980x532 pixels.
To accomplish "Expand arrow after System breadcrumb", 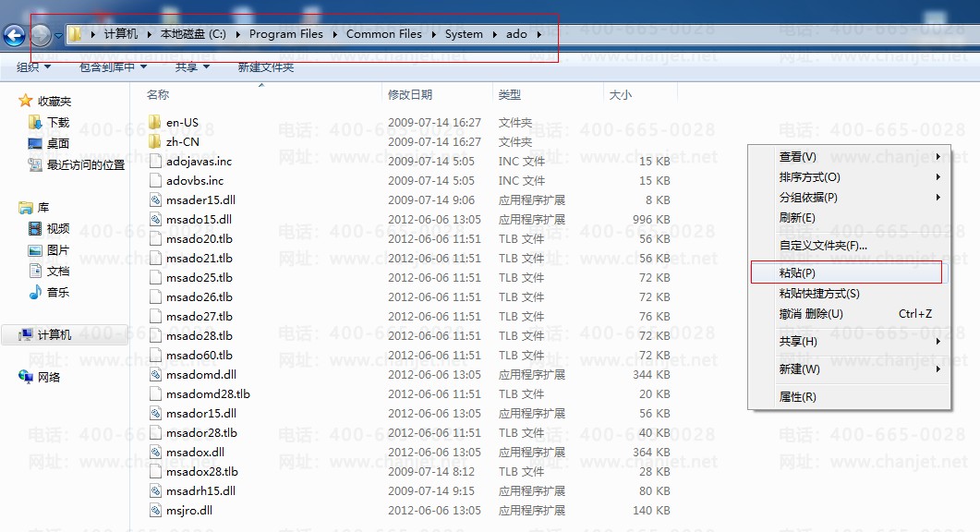I will pos(494,34).
